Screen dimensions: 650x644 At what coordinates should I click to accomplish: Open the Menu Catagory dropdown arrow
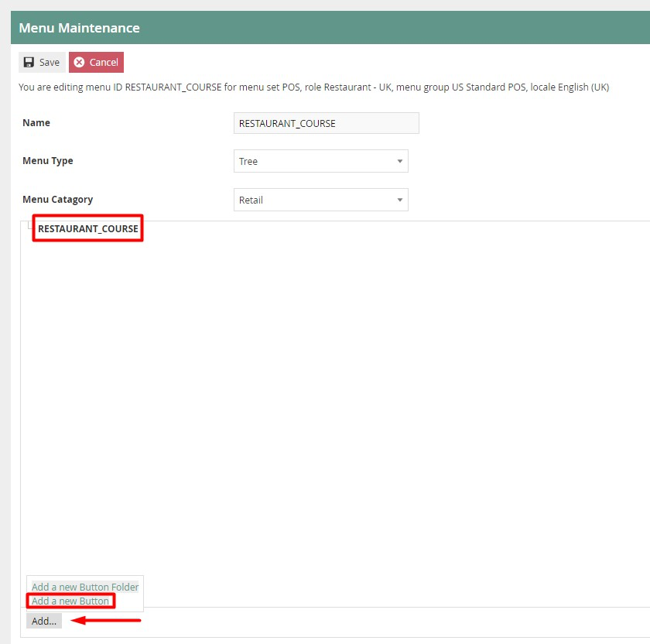coord(401,200)
